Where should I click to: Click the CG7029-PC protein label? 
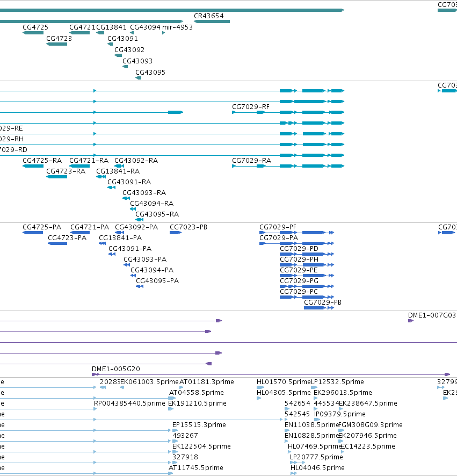299,291
